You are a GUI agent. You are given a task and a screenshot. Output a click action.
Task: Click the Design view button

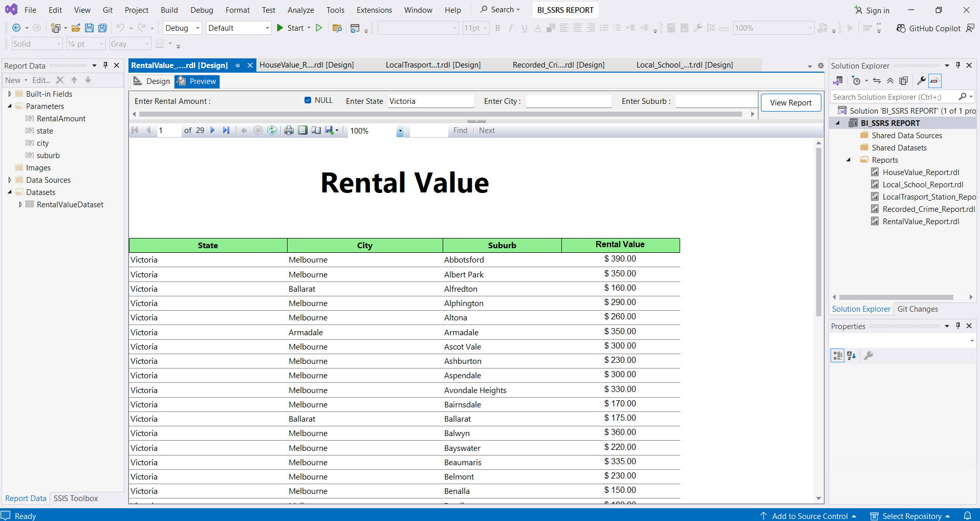(x=151, y=81)
